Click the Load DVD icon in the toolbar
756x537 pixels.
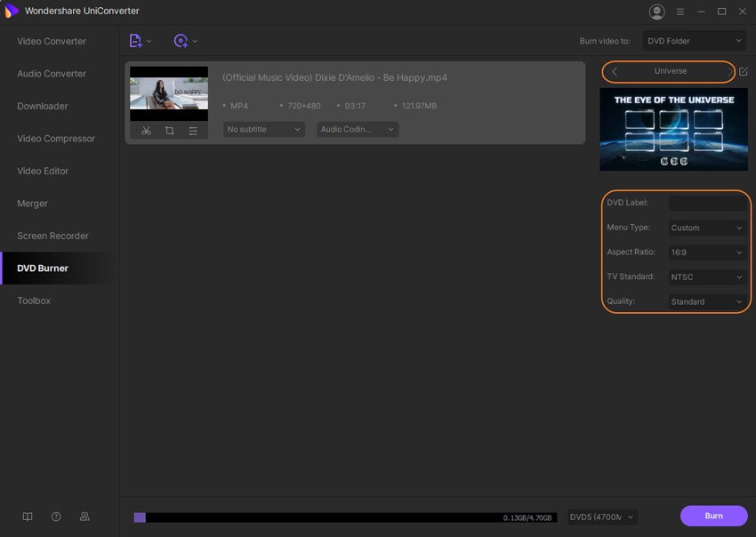click(182, 41)
